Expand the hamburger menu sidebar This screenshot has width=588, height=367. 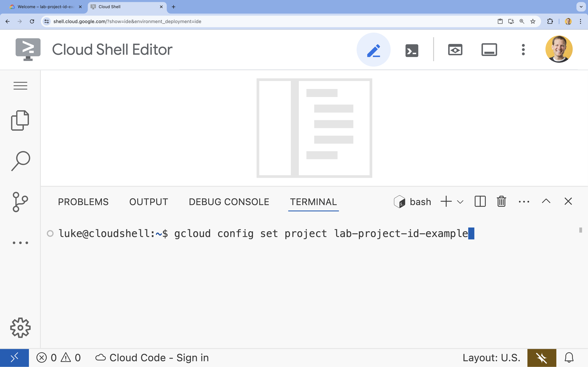(x=20, y=85)
